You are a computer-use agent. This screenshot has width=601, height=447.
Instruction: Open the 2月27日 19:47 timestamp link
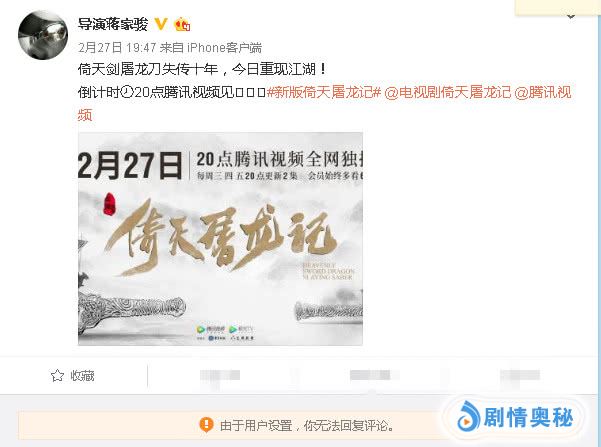[117, 48]
